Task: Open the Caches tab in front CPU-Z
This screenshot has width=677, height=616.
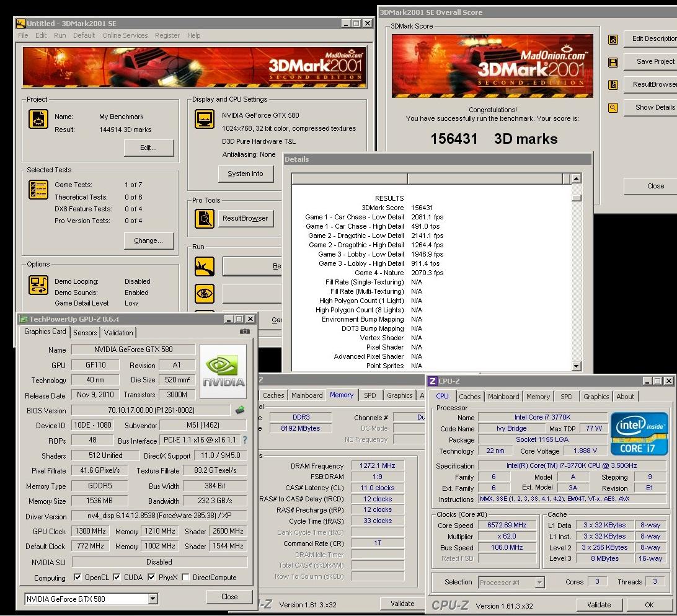Action: click(470, 396)
